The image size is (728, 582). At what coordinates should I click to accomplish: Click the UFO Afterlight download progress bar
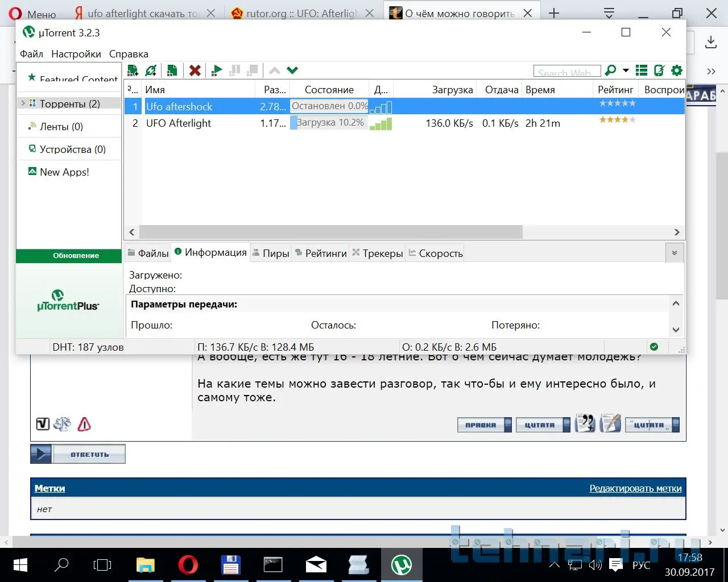[329, 123]
